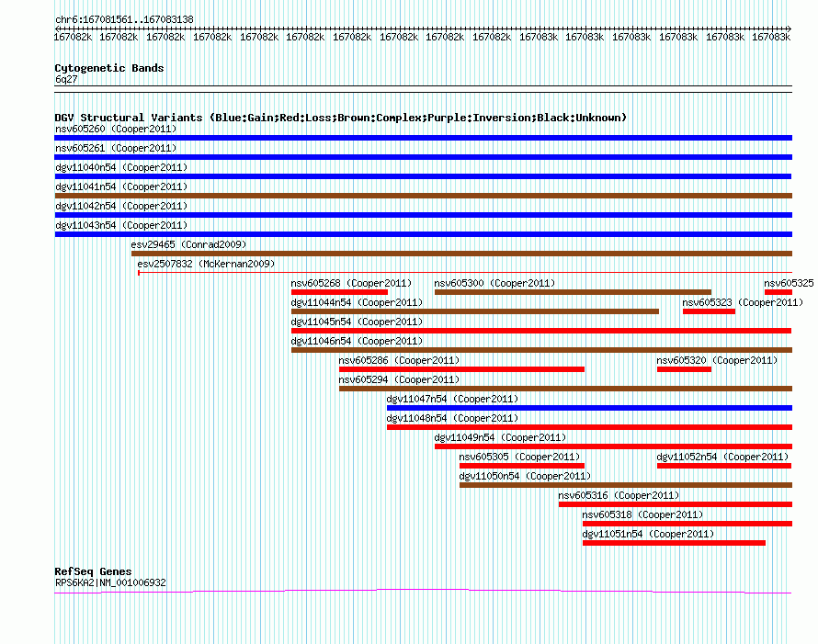Click the nsv605294 brown complex bar
Image resolution: width=818 pixels, height=644 pixels.
tap(565, 389)
